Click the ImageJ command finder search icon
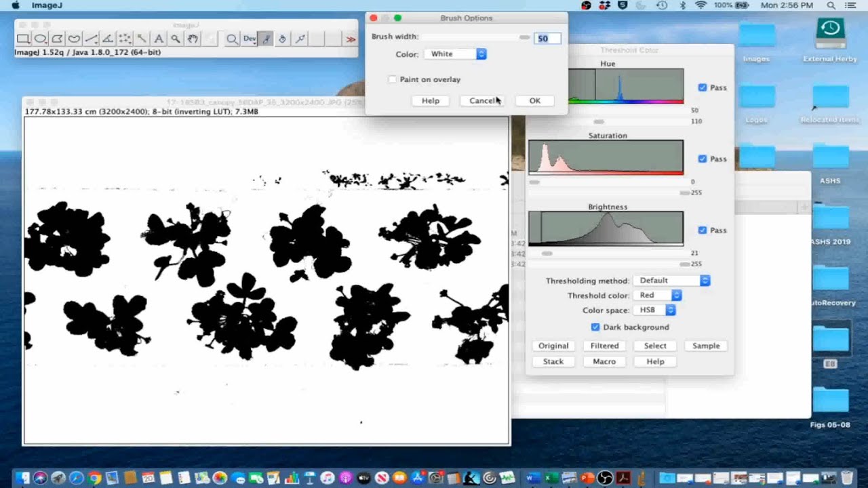Viewport: 868px width, 488px height. 232,39
